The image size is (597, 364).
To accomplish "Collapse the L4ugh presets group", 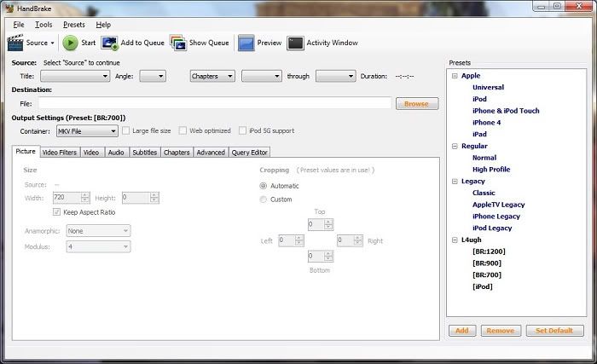I will [455, 240].
